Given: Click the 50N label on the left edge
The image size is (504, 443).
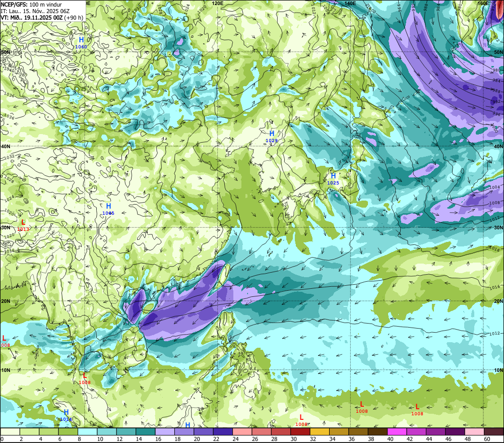Looking at the screenshot, I should coord(6,52).
